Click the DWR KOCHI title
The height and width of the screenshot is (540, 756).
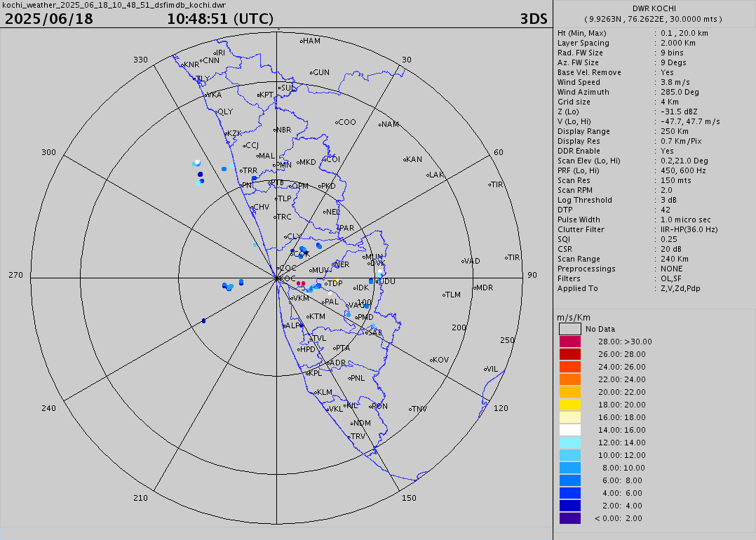pos(654,8)
